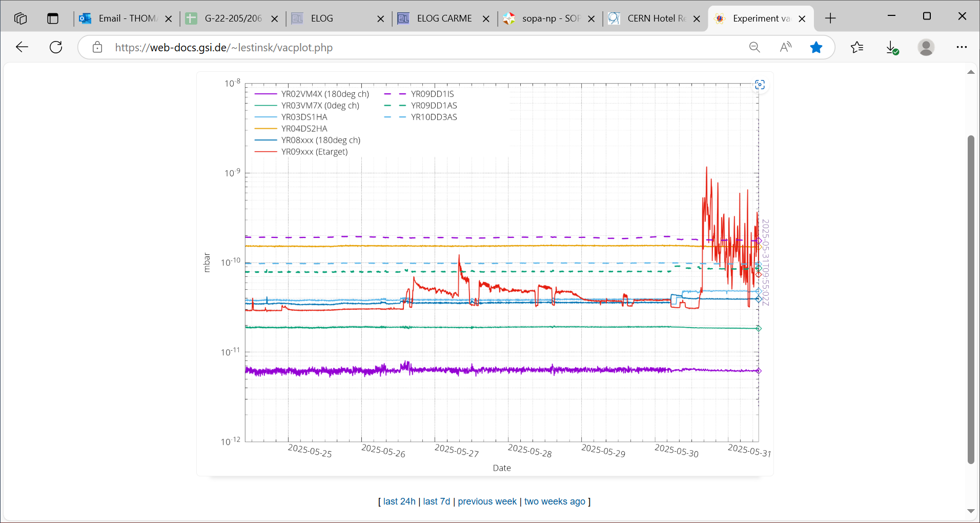
Task: Click the 'last 24h' link
Action: coord(399,501)
